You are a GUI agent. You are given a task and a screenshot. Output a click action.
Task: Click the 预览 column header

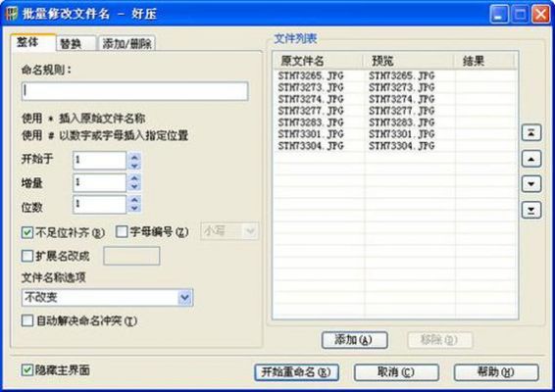tap(409, 61)
